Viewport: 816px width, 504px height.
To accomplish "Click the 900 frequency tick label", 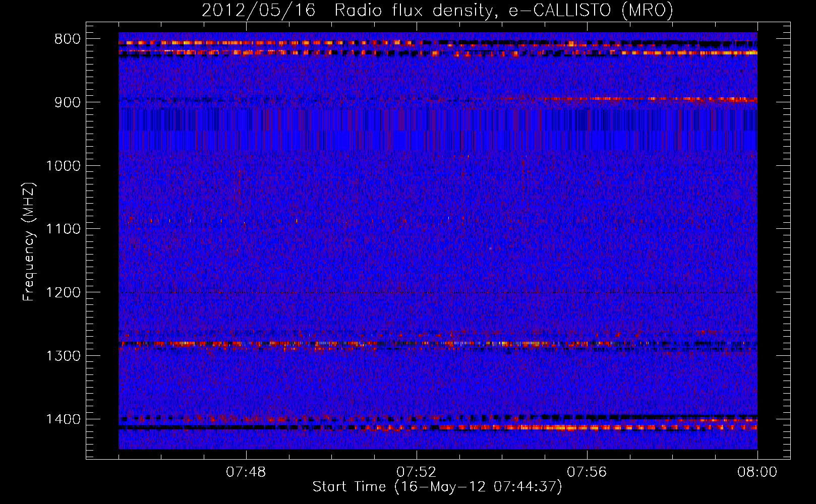I will coord(67,102).
